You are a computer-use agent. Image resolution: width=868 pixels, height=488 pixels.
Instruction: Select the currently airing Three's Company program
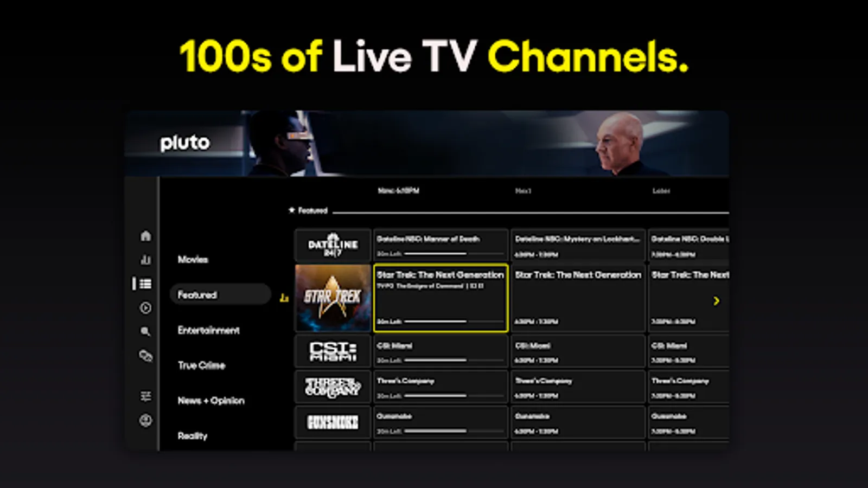pos(441,387)
